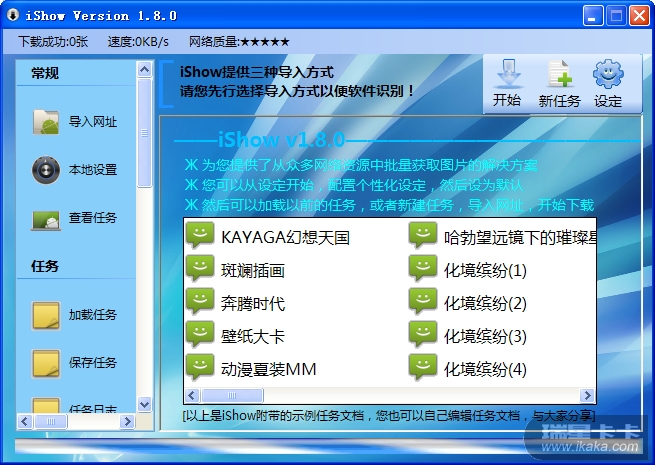Click the 新任务 new task icon
The width and height of the screenshot is (655, 465).
(x=560, y=74)
